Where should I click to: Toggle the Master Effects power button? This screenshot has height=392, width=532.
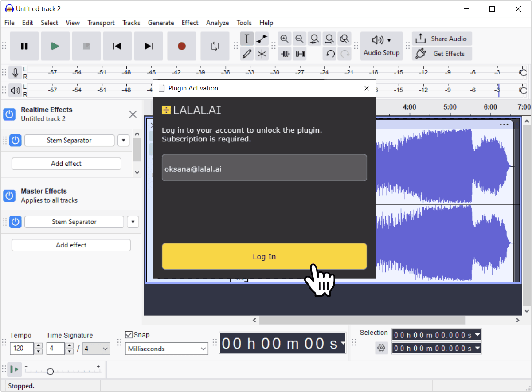[9, 196]
